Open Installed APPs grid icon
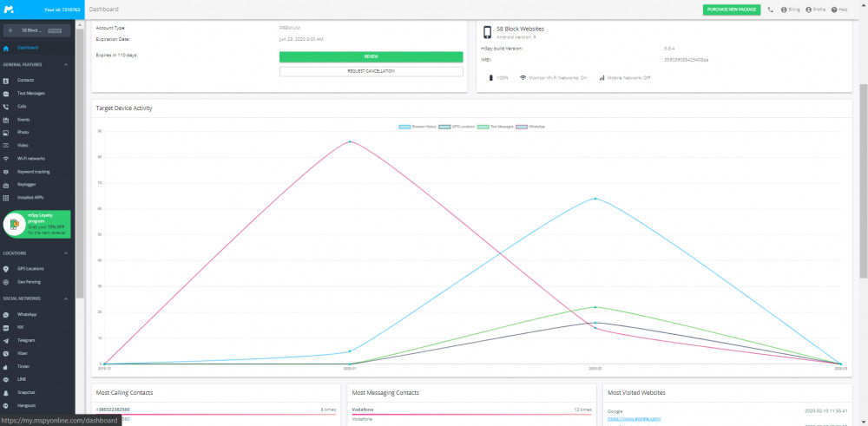Screen dimensions: 868x426 tap(6, 198)
